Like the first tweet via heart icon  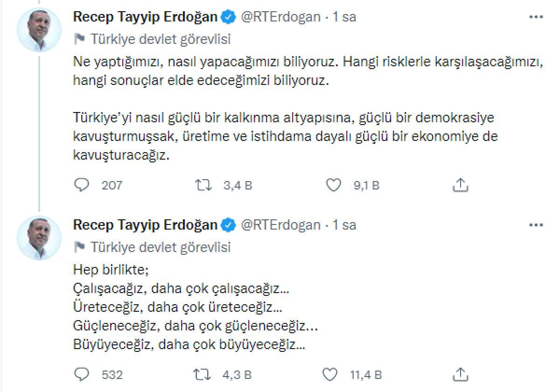[x=333, y=185]
